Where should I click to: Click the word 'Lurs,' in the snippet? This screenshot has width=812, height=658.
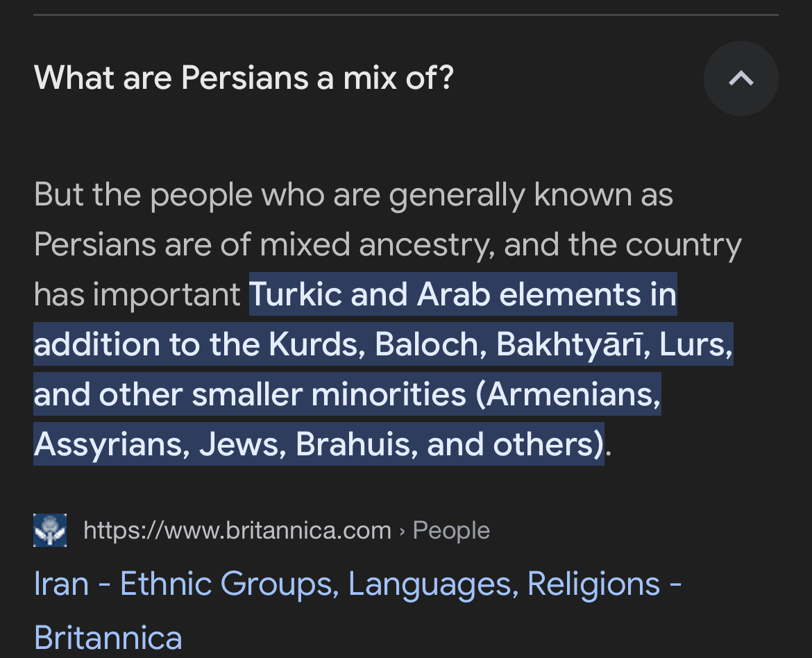[x=696, y=344]
